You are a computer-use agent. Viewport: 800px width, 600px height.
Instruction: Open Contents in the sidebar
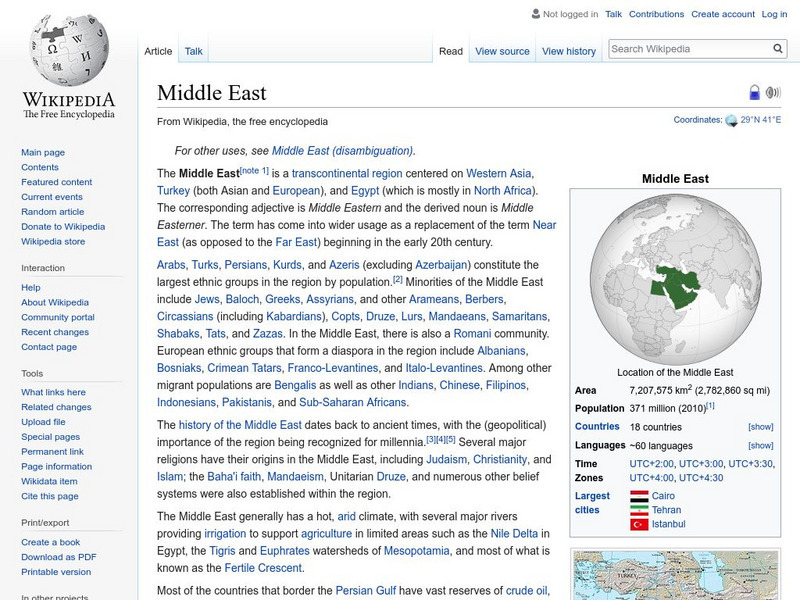[40, 167]
